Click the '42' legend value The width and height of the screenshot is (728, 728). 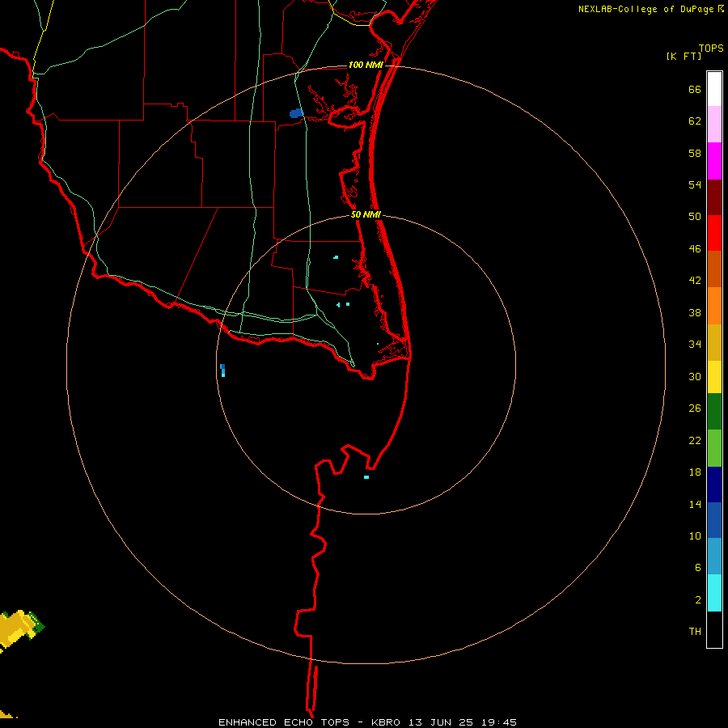pyautogui.click(x=695, y=280)
